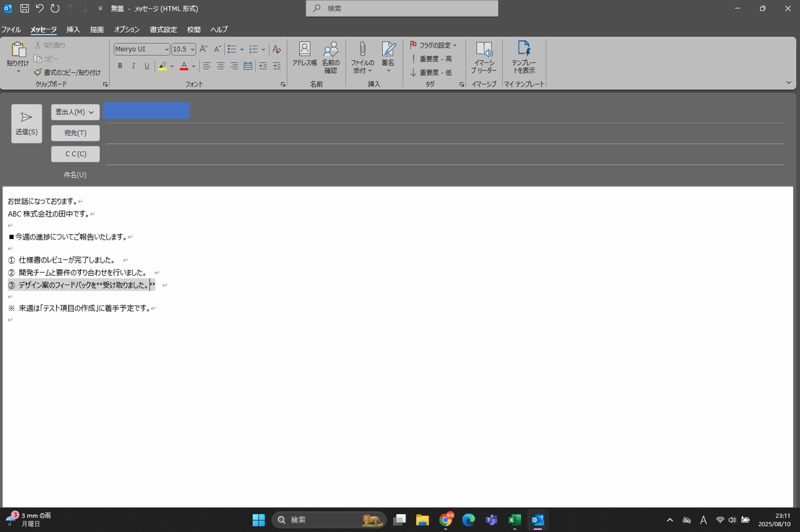Center align text

click(x=221, y=66)
